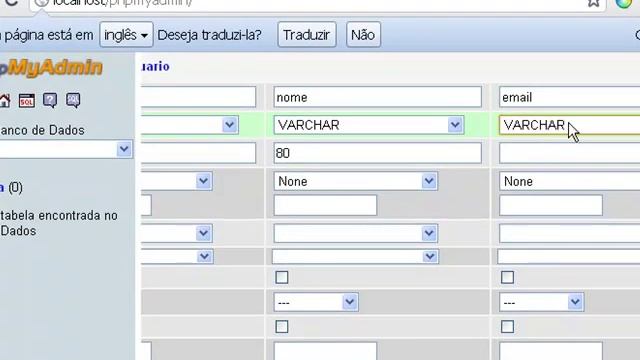Click the default value field under nome's None
640x360 pixels.
tap(325, 205)
